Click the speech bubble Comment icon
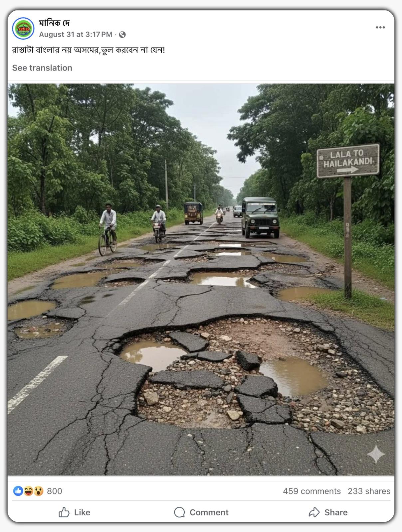 click(x=179, y=512)
